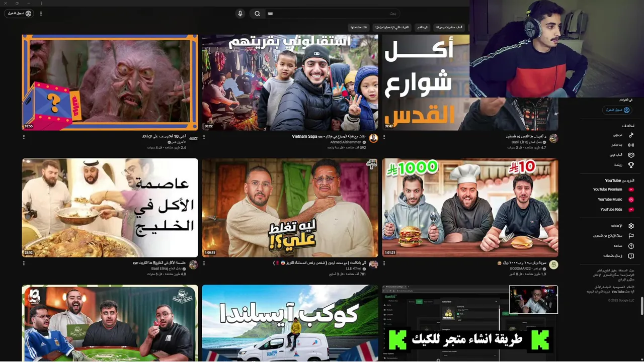Click Basil ElHaj avatar under Jerusalem video
The height and width of the screenshot is (362, 644).
point(553,138)
